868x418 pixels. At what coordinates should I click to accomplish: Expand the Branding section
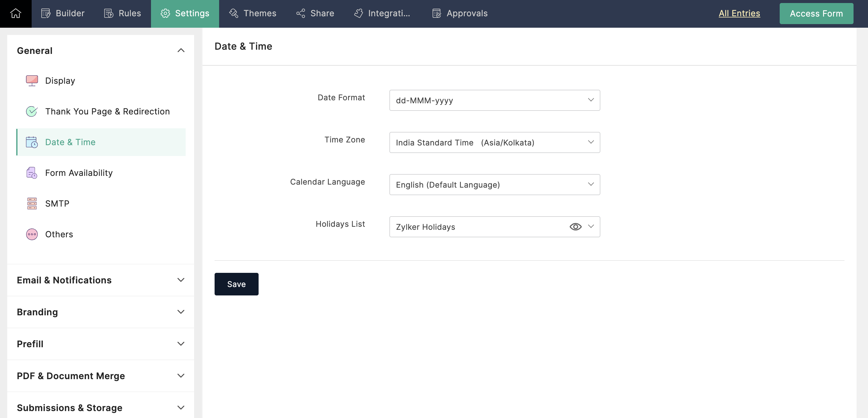point(181,312)
